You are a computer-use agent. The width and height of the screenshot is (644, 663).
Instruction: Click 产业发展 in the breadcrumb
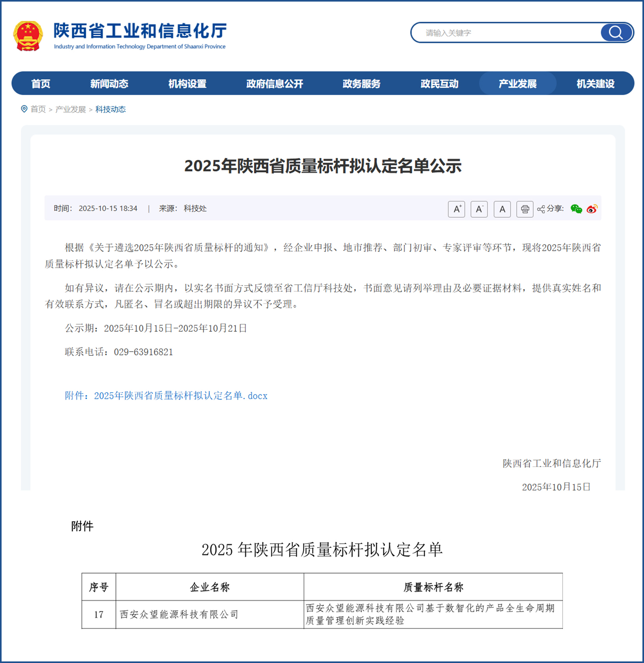click(x=70, y=109)
